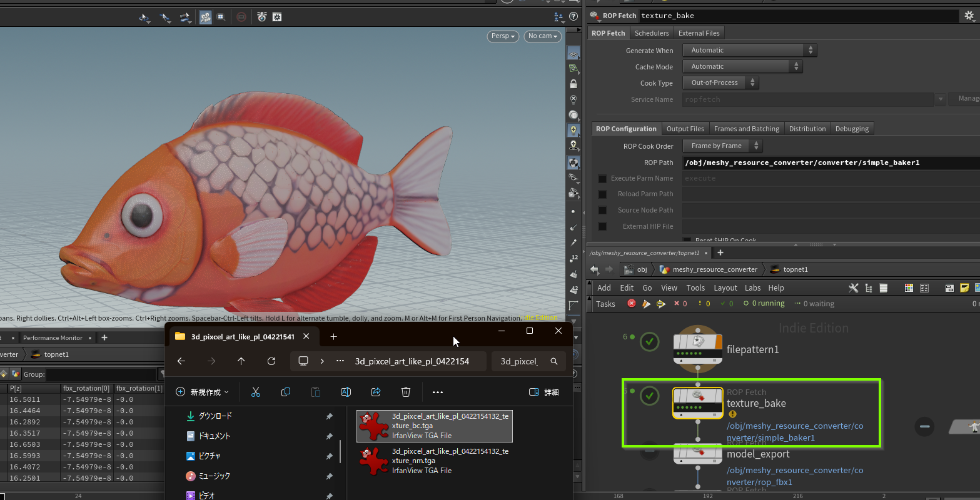This screenshot has height=500, width=980.
Task: Select the texture_nm.tga file
Action: (x=435, y=461)
